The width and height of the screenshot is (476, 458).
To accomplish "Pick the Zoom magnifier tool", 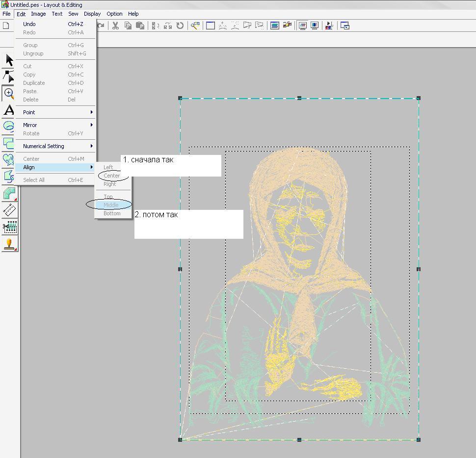I will (x=9, y=93).
